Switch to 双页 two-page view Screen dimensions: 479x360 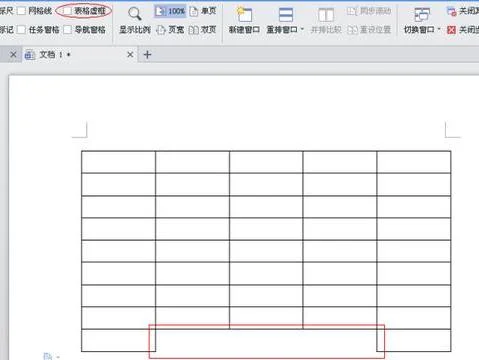point(203,30)
